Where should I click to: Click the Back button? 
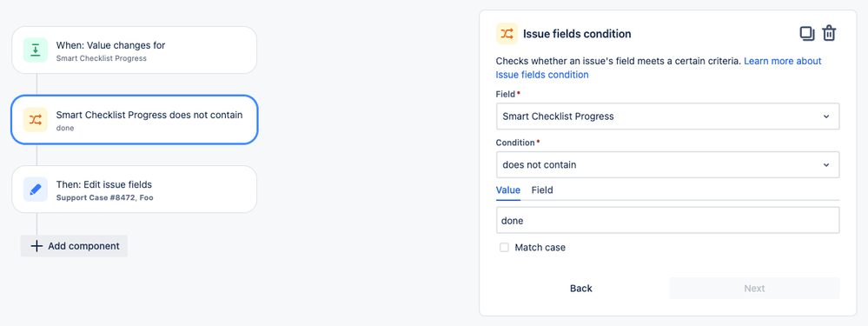580,289
